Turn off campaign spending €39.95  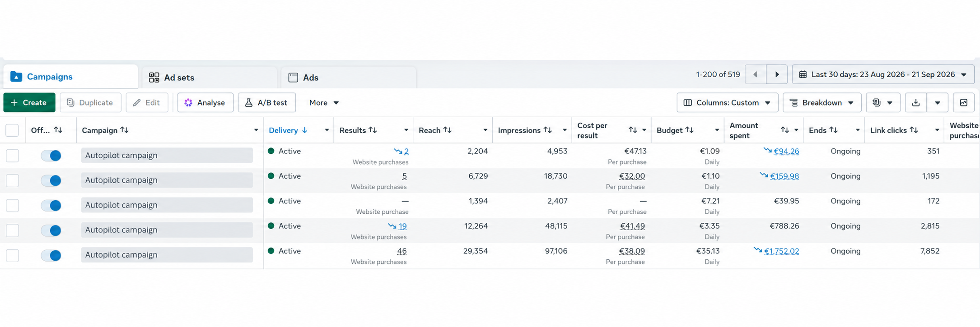coord(51,205)
